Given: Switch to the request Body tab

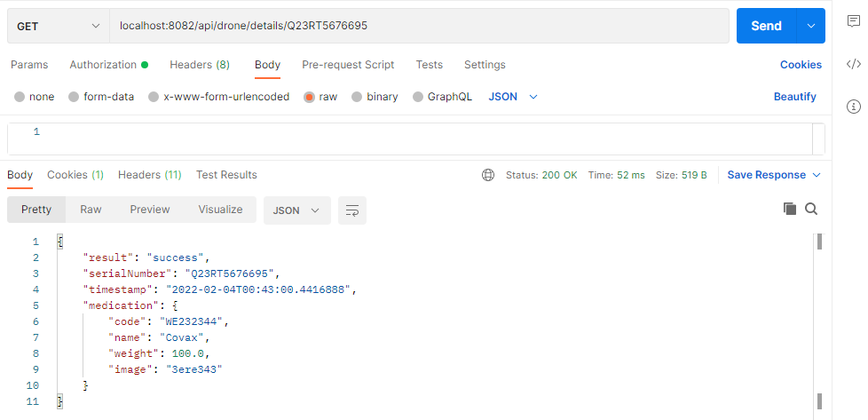Looking at the screenshot, I should (267, 65).
